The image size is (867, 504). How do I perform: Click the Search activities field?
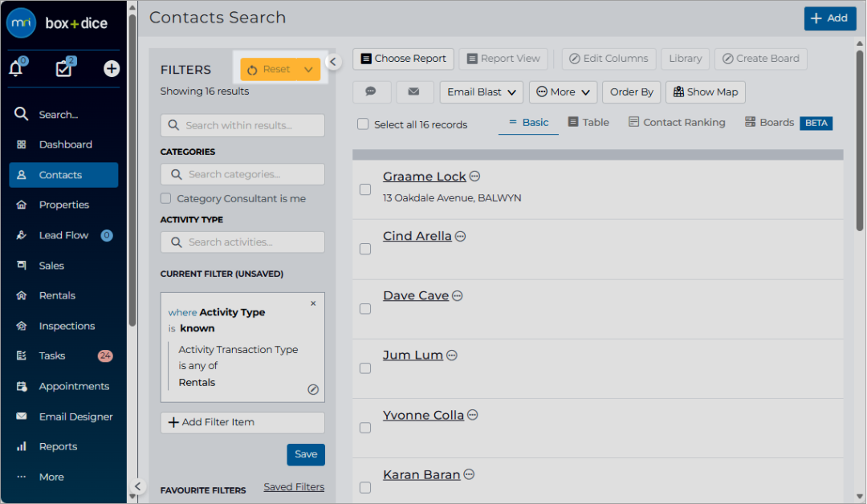coord(242,242)
